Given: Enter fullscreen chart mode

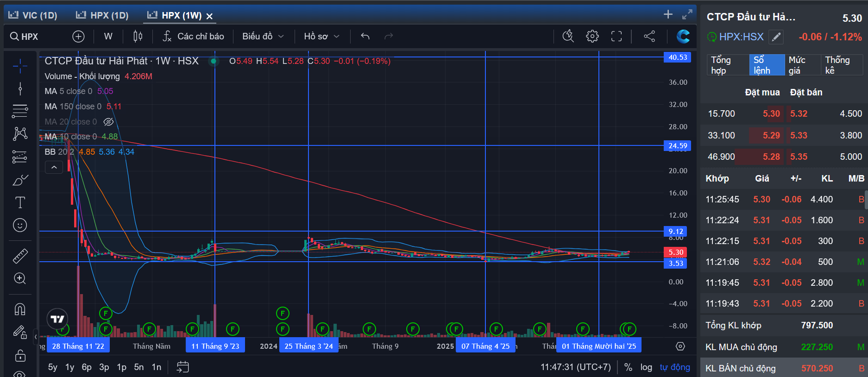Looking at the screenshot, I should pyautogui.click(x=616, y=36).
